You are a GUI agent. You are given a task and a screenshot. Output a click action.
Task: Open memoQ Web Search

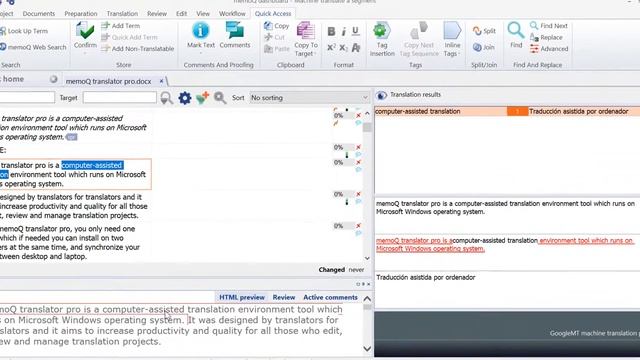coord(33,47)
